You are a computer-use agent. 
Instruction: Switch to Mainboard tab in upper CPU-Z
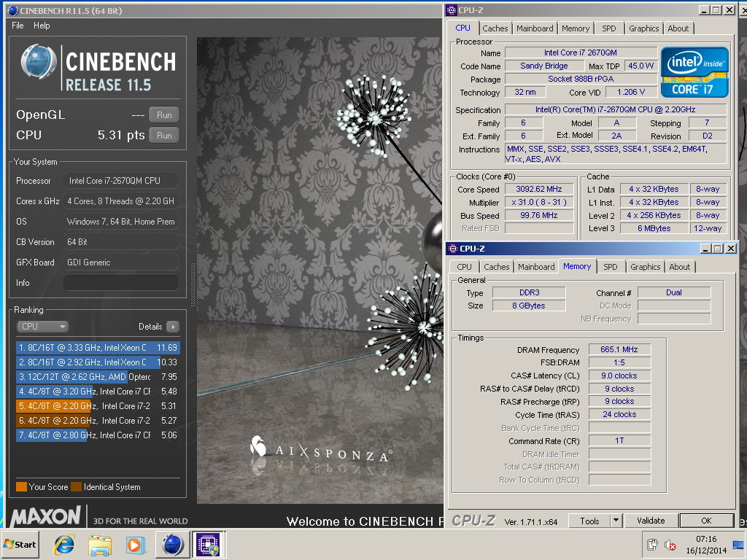pos(535,28)
